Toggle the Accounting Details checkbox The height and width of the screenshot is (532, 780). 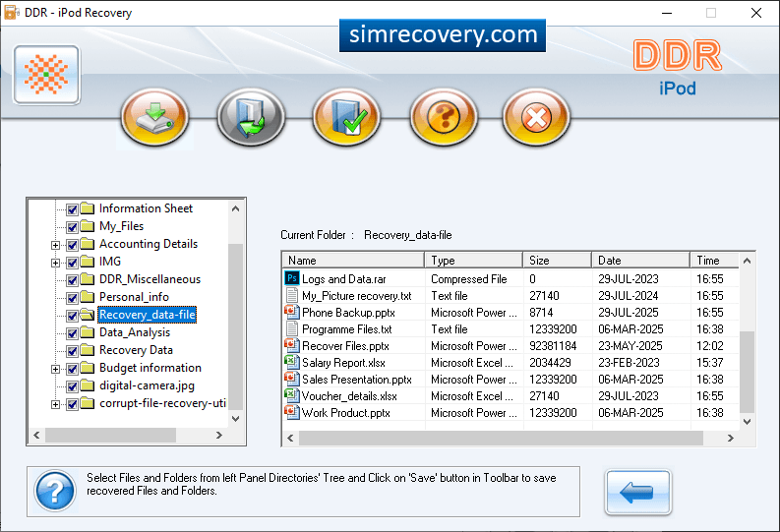click(x=72, y=245)
